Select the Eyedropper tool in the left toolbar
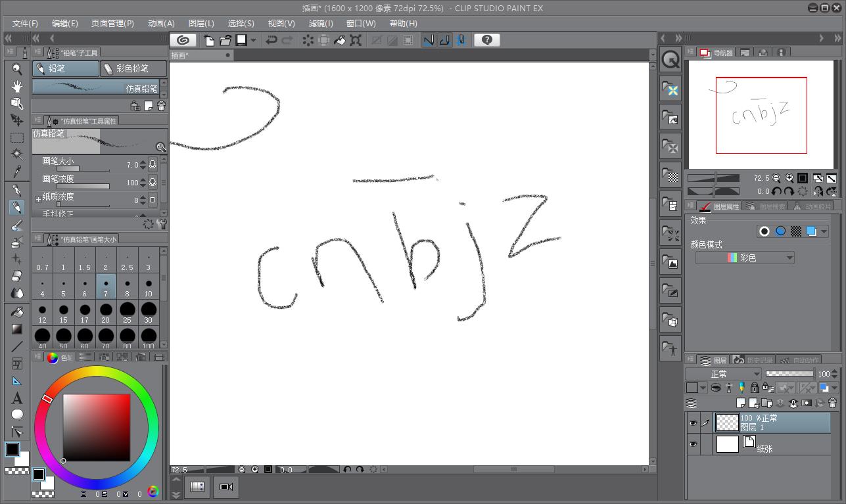The image size is (846, 504). coord(16,172)
